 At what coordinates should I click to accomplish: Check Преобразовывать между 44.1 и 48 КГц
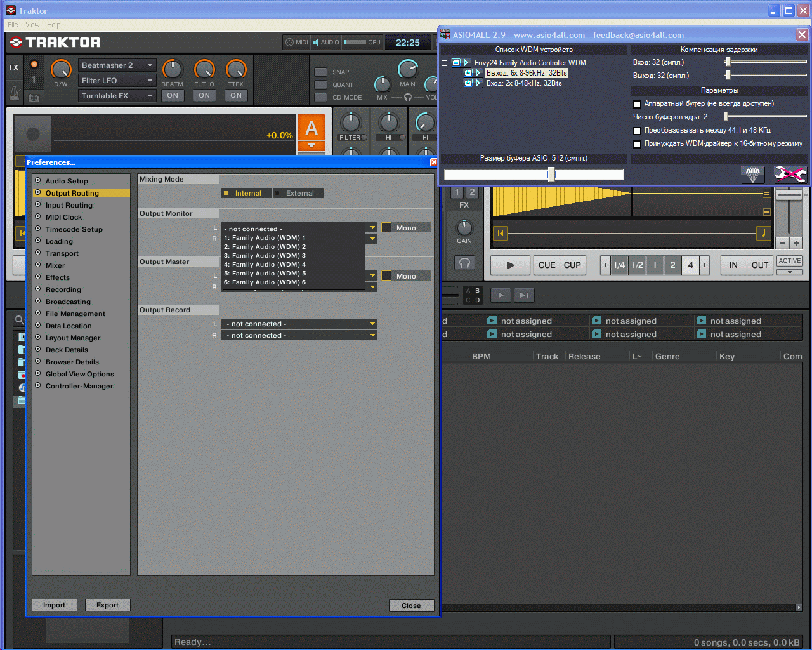[637, 131]
